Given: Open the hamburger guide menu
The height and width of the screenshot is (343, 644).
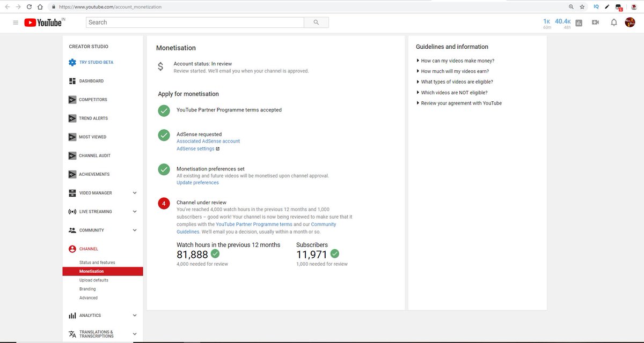Looking at the screenshot, I should pos(16,23).
